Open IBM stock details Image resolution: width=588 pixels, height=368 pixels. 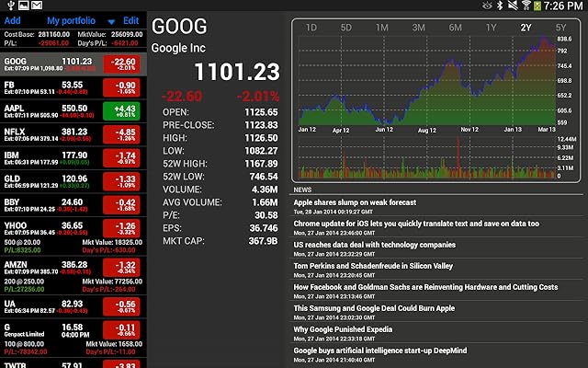coord(73,158)
